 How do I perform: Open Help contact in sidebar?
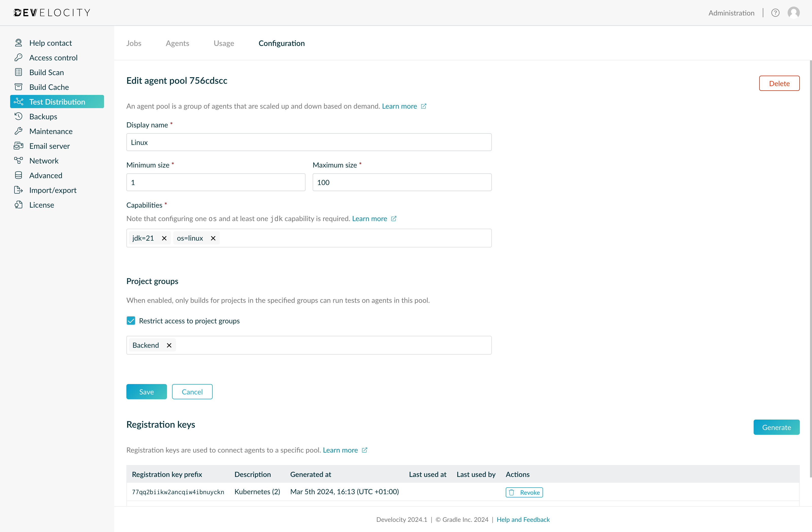coord(50,43)
